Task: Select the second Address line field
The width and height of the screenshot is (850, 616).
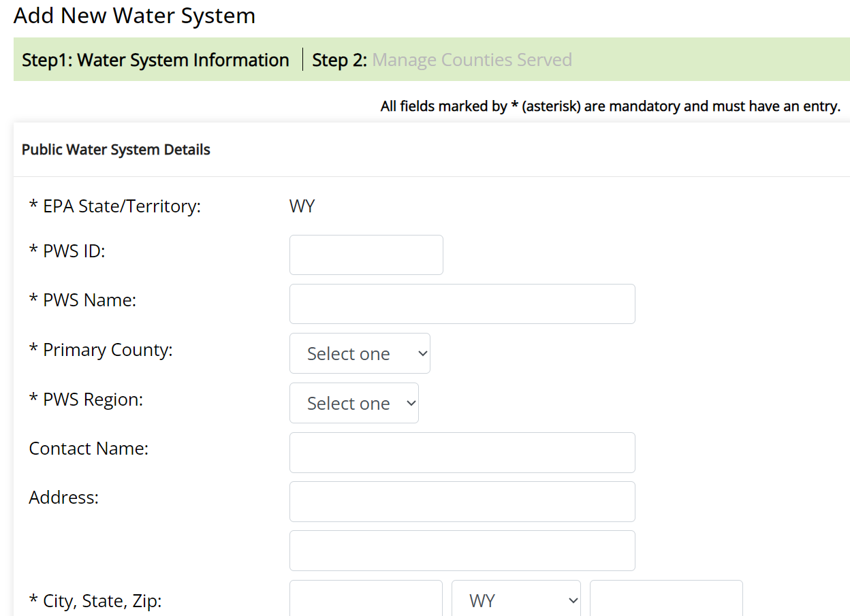Action: [462, 551]
